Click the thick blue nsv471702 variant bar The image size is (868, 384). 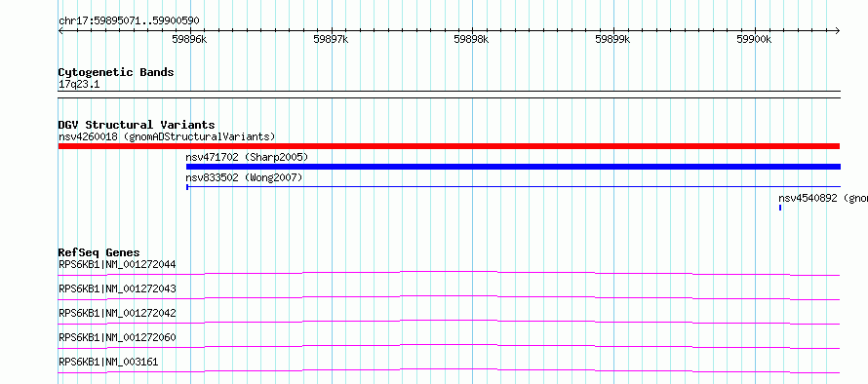[513, 167]
